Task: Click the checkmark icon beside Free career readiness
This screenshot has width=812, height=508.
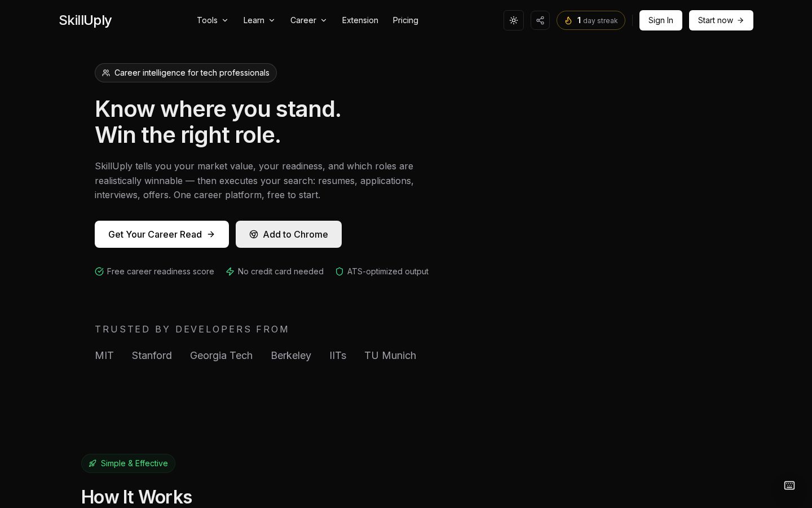Action: coord(99,271)
